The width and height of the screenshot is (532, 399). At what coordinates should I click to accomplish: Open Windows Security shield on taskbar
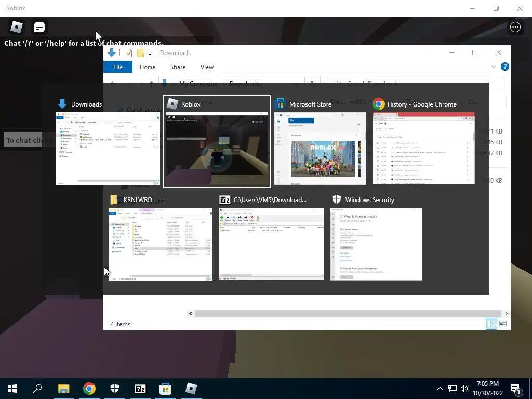click(115, 389)
